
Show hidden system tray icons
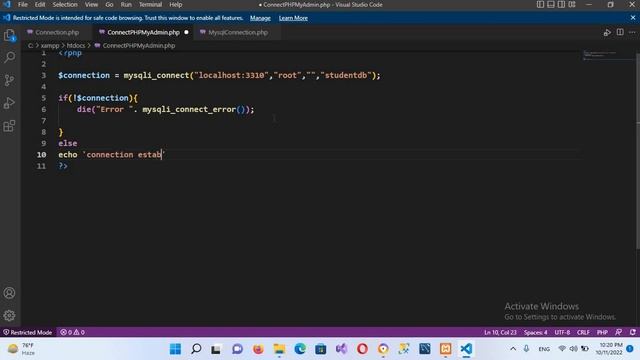coord(513,349)
